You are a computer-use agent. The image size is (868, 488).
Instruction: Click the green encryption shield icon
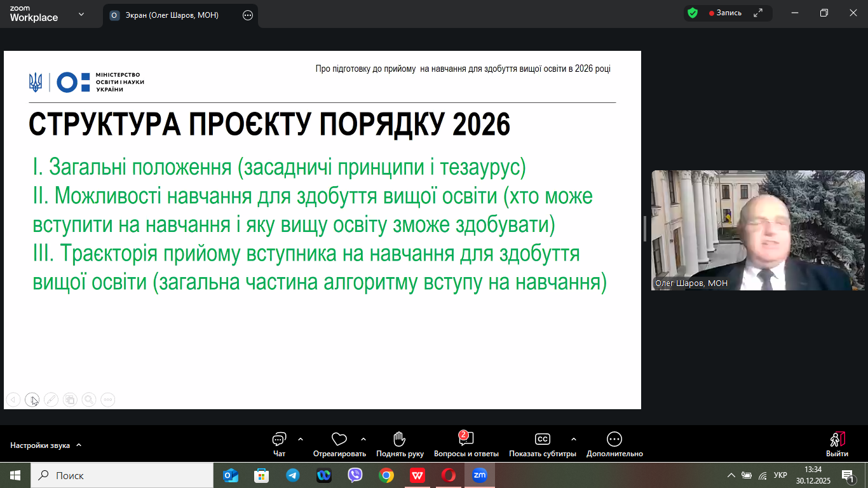click(x=693, y=13)
